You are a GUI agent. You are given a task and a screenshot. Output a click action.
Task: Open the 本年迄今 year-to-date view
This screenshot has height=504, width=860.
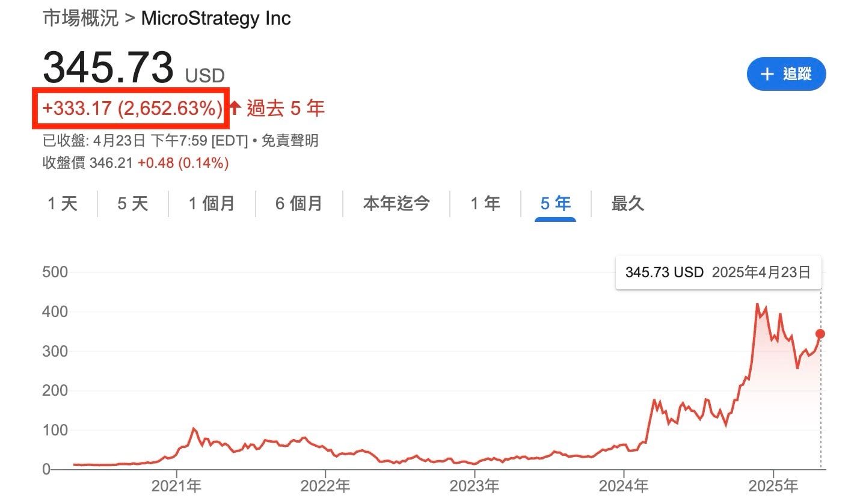396,204
